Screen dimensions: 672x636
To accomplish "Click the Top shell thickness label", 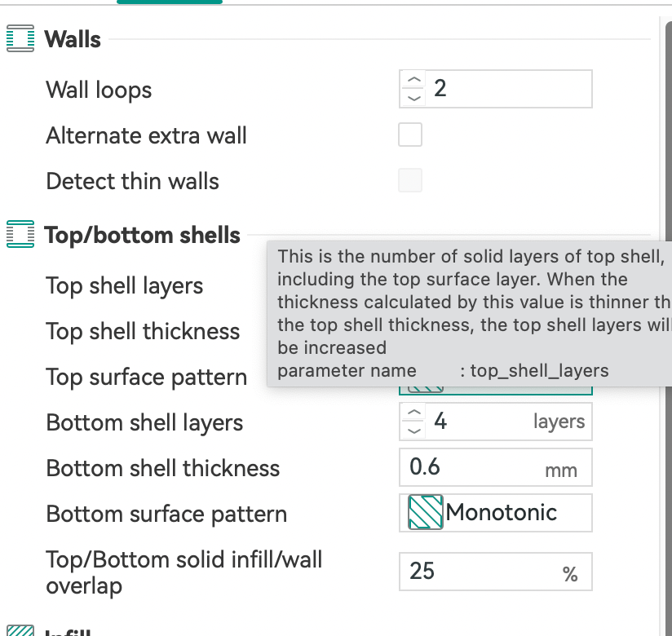I will point(143,332).
